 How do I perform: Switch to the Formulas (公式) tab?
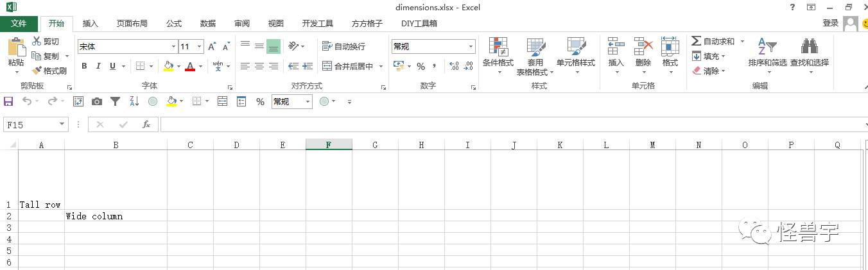click(x=174, y=24)
